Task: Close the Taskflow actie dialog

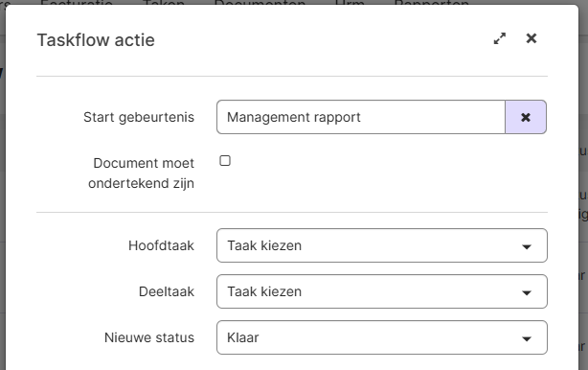Action: (531, 38)
